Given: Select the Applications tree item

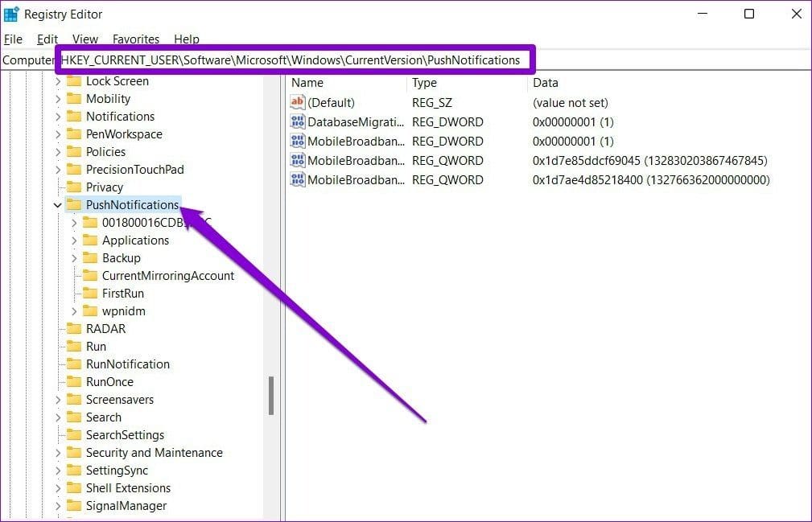Looking at the screenshot, I should click(135, 240).
